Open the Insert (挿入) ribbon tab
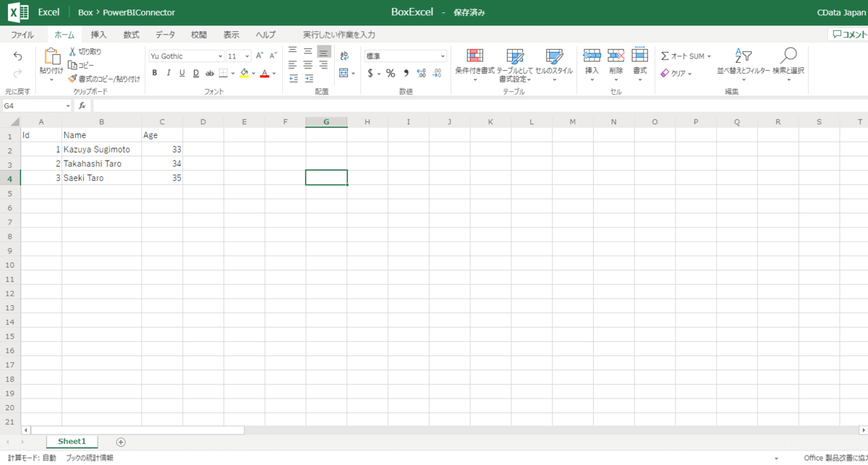Image resolution: width=868 pixels, height=465 pixels. (x=98, y=35)
